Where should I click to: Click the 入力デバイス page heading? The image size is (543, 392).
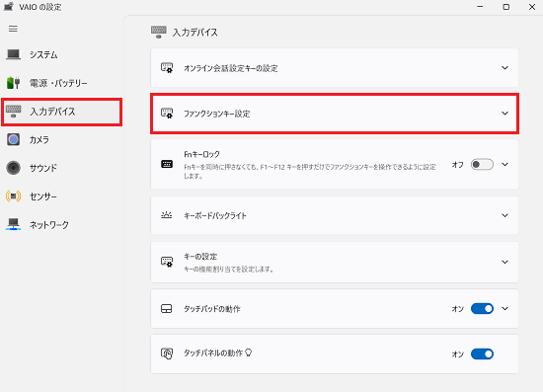click(x=195, y=33)
